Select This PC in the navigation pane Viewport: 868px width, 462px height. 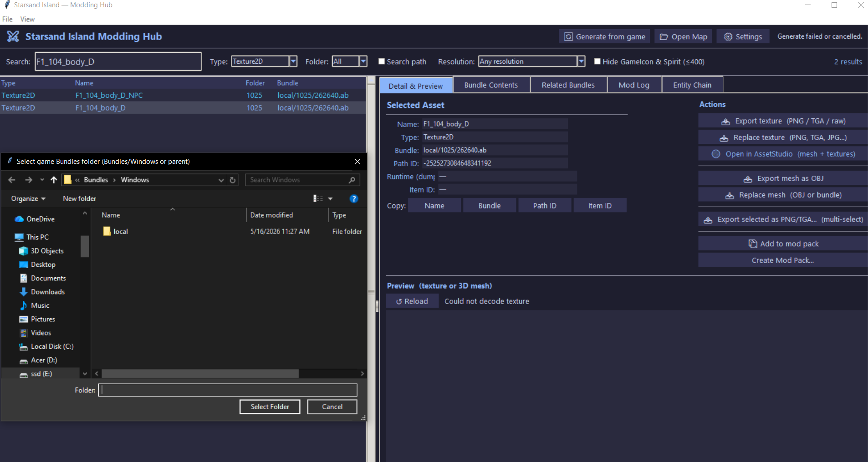coord(37,237)
